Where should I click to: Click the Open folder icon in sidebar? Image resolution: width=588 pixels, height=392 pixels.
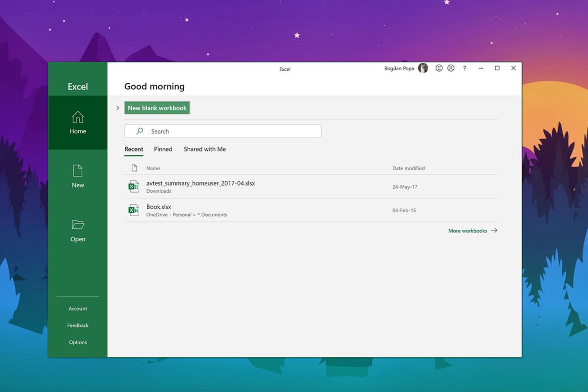point(78,224)
